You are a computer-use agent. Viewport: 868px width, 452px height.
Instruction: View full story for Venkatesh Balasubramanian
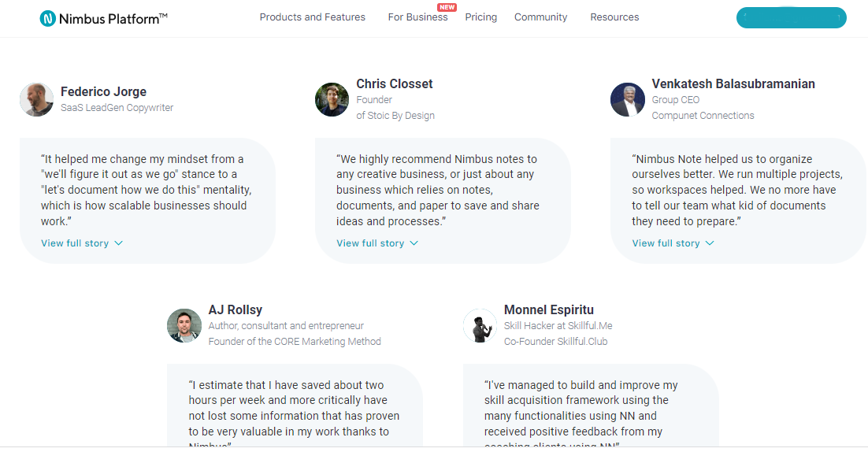[x=666, y=243]
